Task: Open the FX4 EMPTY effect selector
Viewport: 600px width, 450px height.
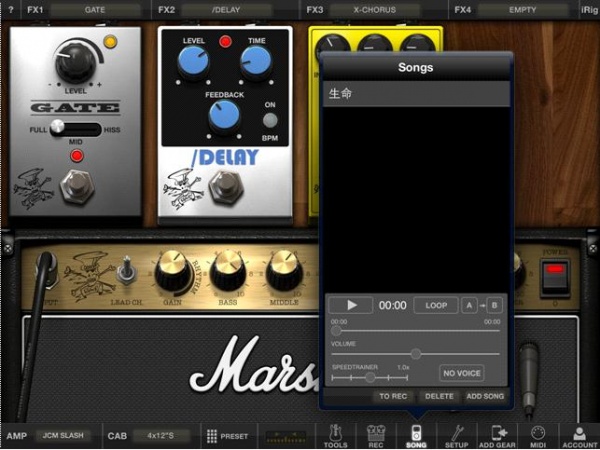Action: click(x=522, y=10)
